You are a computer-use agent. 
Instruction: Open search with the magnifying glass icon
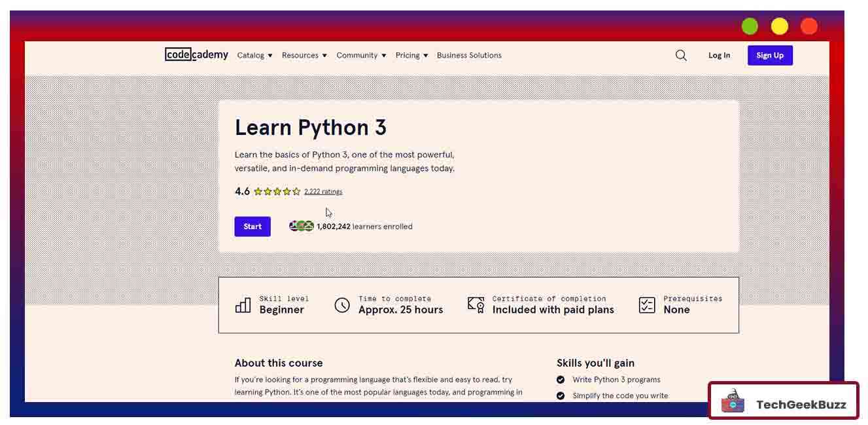coord(681,55)
